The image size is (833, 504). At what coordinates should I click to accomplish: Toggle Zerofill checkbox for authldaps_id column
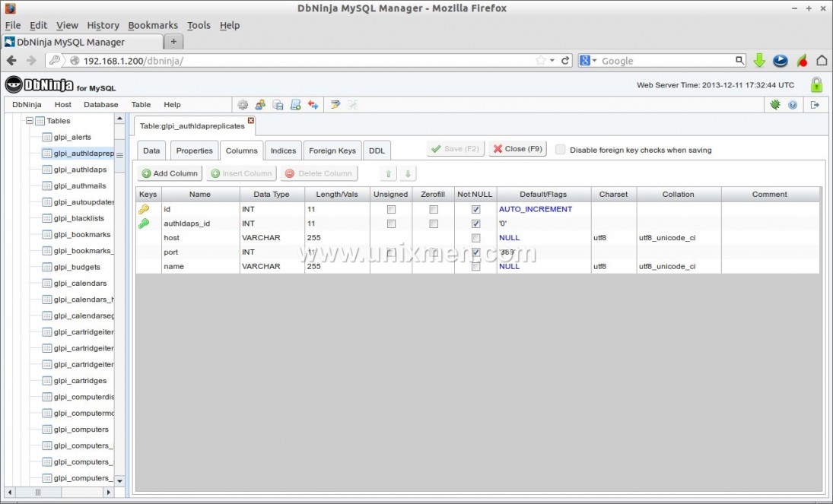(434, 223)
